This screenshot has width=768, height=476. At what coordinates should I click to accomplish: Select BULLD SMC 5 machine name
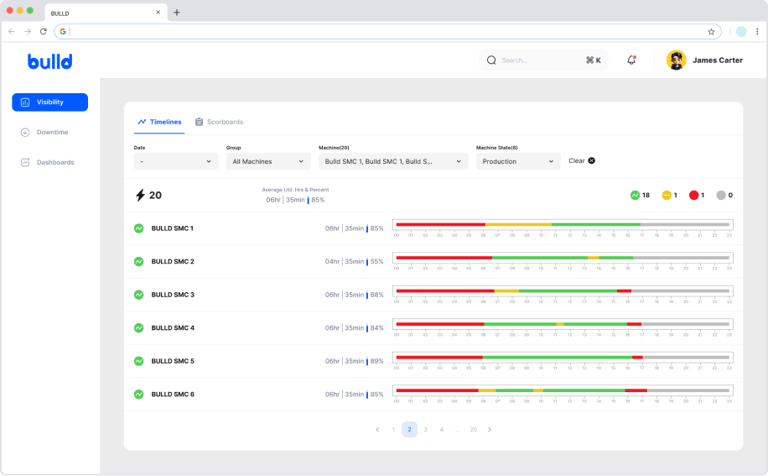click(x=172, y=361)
